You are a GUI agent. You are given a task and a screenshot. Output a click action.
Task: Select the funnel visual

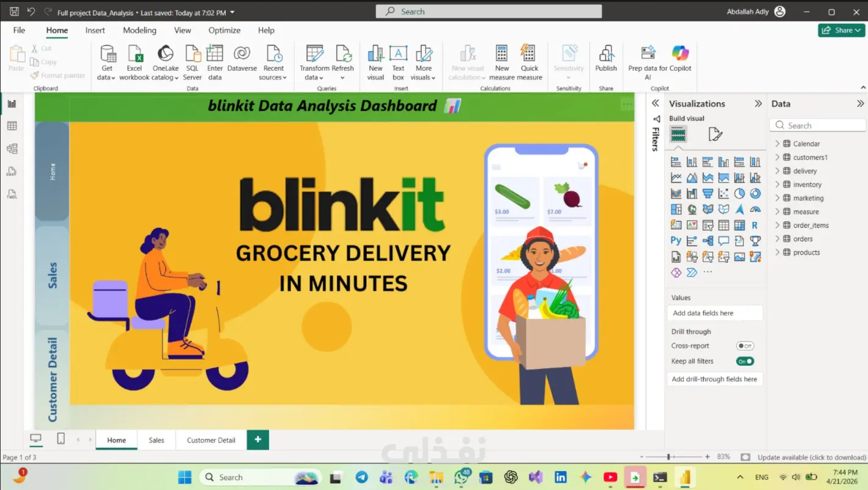coord(707,194)
